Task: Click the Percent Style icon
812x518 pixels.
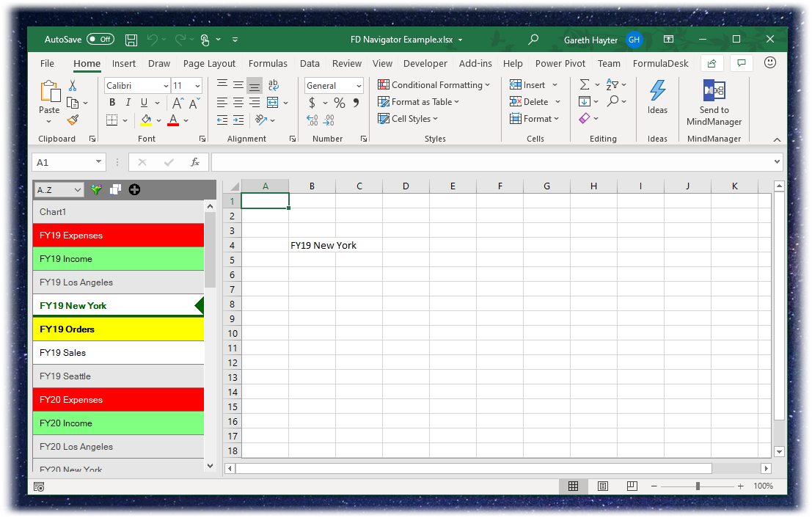Action: pyautogui.click(x=339, y=103)
